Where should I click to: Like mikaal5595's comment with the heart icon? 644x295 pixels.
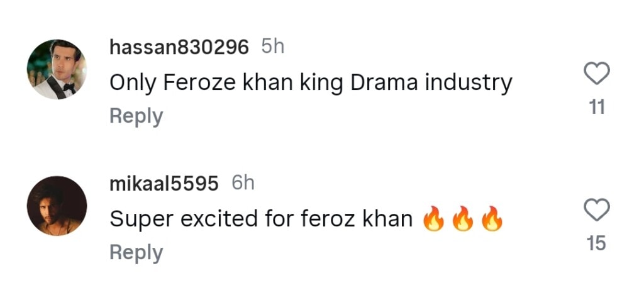coord(596,210)
